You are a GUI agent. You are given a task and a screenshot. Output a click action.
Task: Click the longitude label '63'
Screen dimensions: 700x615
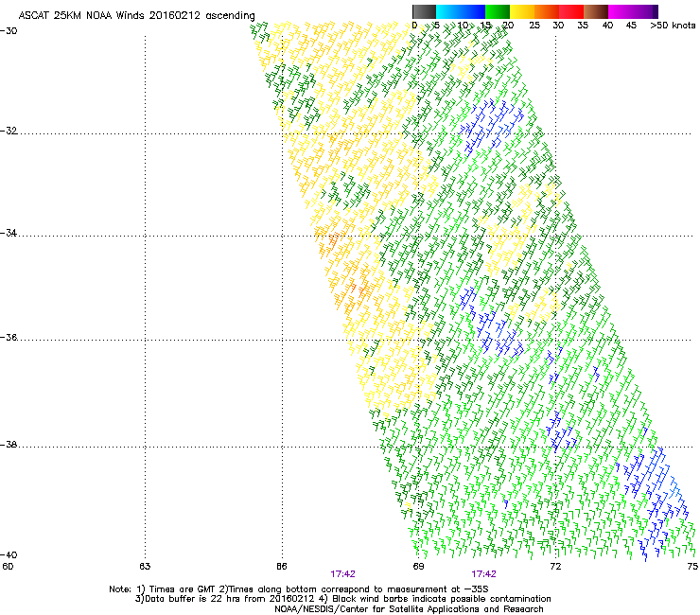tap(145, 567)
